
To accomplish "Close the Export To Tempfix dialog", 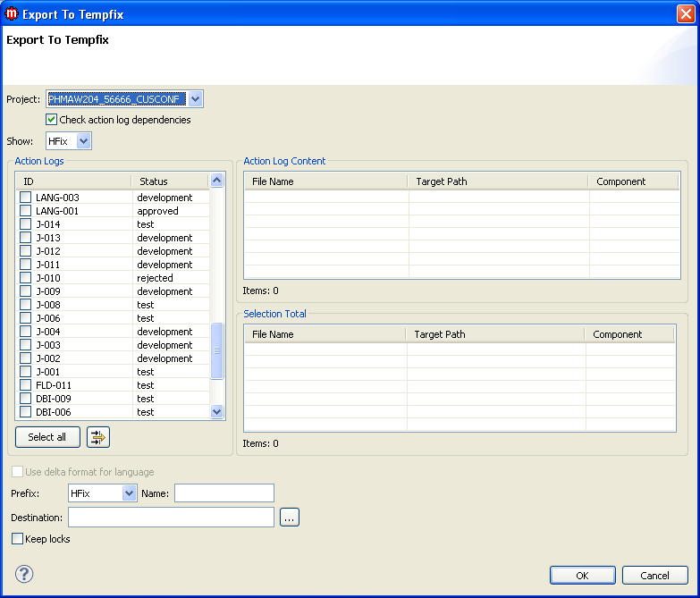I will pyautogui.click(x=684, y=13).
